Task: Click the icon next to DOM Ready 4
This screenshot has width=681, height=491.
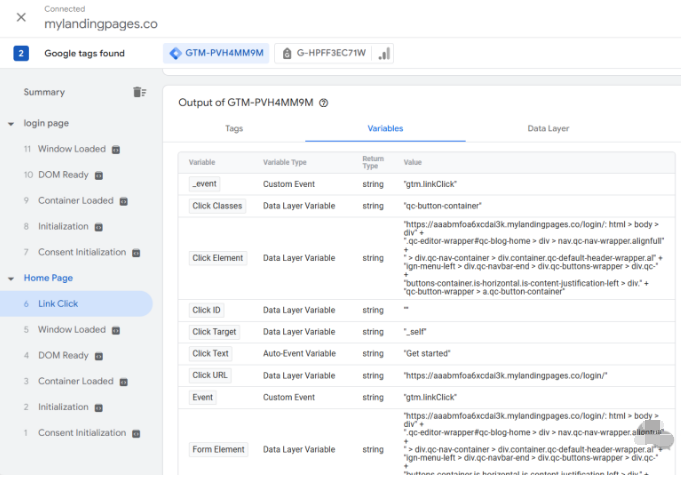Action: click(98, 356)
